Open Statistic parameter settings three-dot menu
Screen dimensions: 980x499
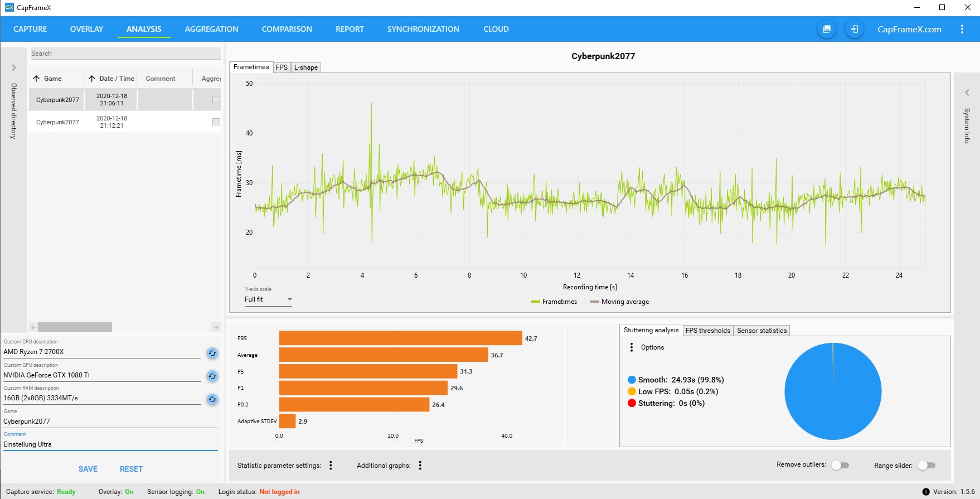[x=331, y=466]
